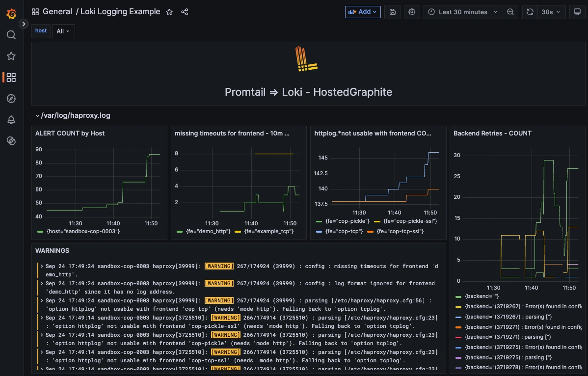
Task: Expand log line mentioning frontend 'cop-pickle'
Action: tap(42, 335)
